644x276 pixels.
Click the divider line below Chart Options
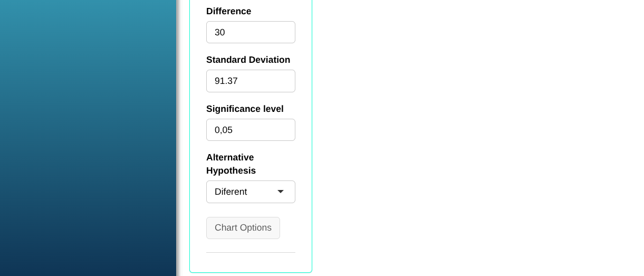coord(251,252)
